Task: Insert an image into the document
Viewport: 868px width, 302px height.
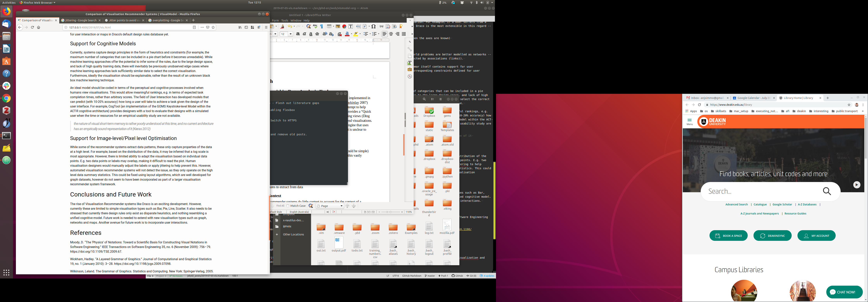Action: click(x=338, y=26)
